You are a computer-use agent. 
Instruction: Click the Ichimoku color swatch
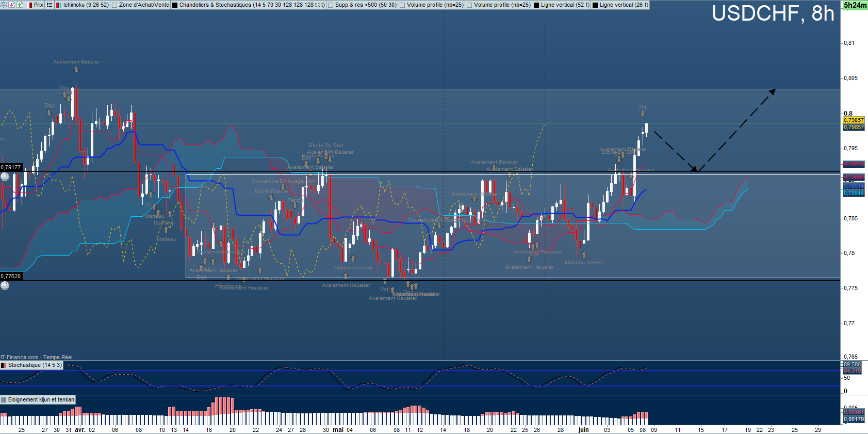coord(59,5)
